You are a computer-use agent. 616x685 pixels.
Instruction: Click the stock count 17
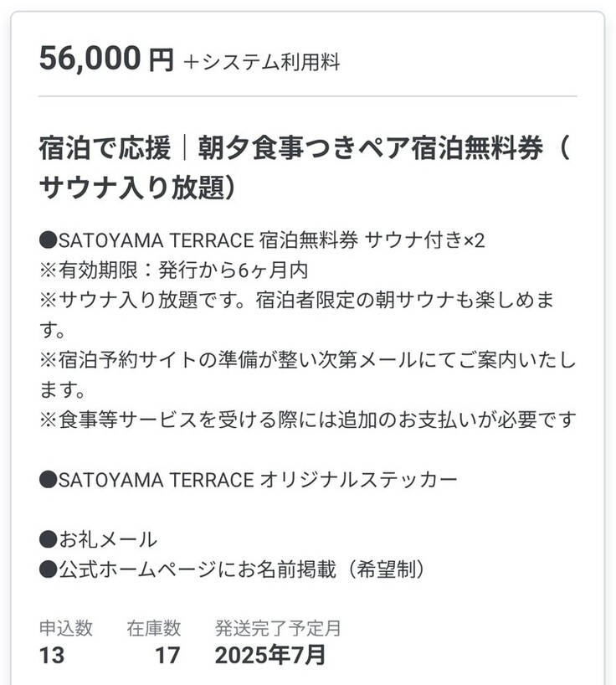point(167,655)
